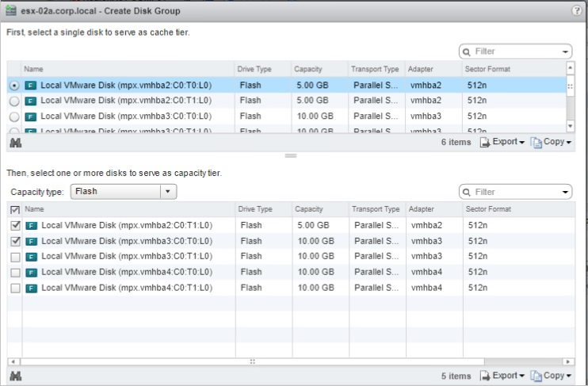Click the binoculars find icon in capacity tier panel
The image size is (588, 386).
(x=14, y=376)
